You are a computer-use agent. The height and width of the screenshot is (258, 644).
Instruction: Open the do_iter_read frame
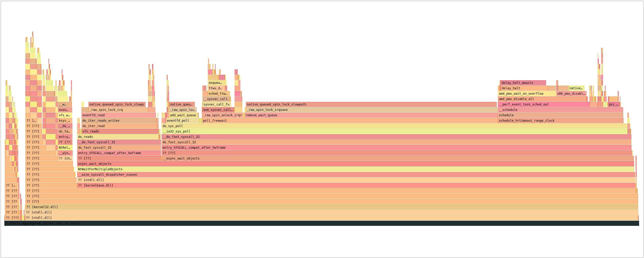[119, 126]
